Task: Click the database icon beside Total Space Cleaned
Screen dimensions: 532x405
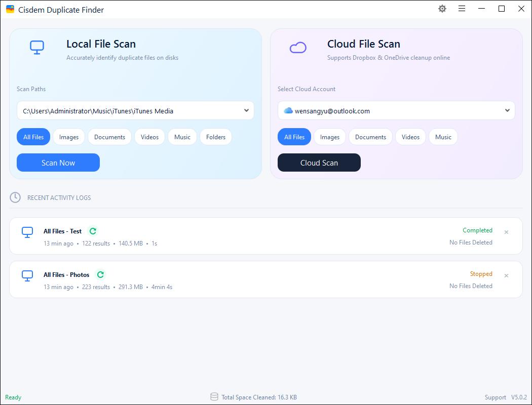Action: (x=214, y=397)
